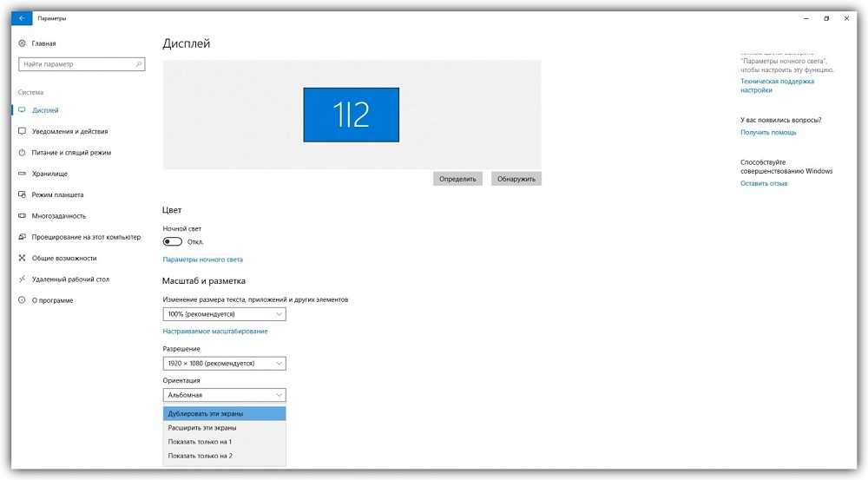Open Питание и спящий режим section
Screen dimensions: 868x480
(x=71, y=152)
